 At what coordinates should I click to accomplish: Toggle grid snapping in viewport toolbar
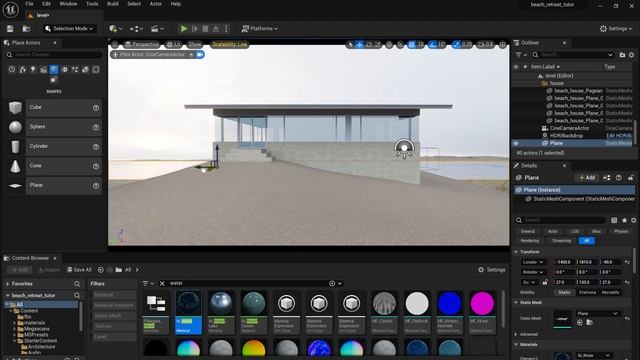(411, 44)
